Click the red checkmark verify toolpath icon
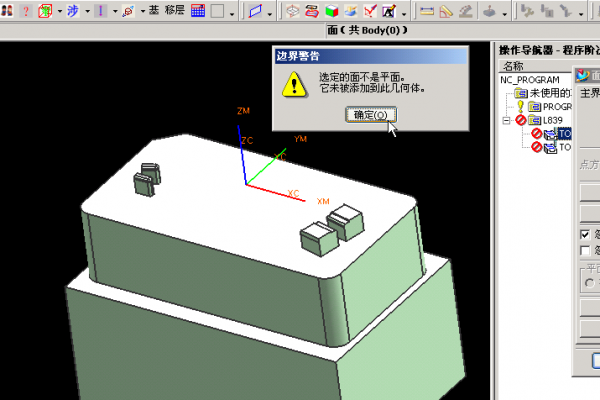Image resolution: width=600 pixels, height=400 pixels. 370,11
